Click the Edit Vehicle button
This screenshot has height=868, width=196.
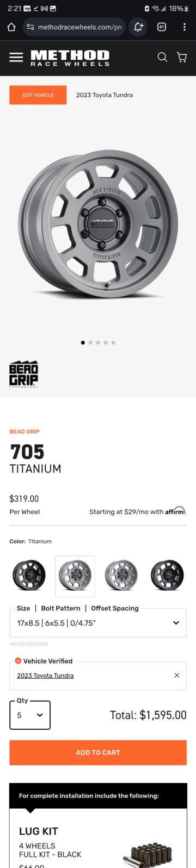(38, 95)
